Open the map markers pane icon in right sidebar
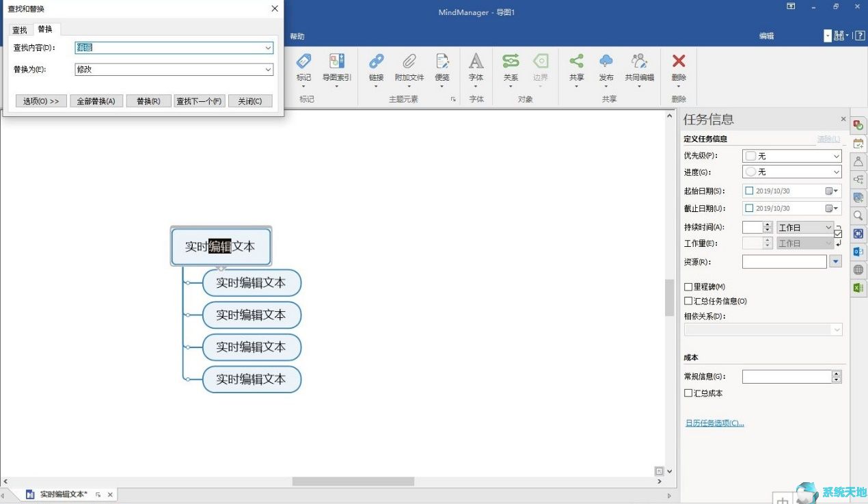 pyautogui.click(x=858, y=125)
